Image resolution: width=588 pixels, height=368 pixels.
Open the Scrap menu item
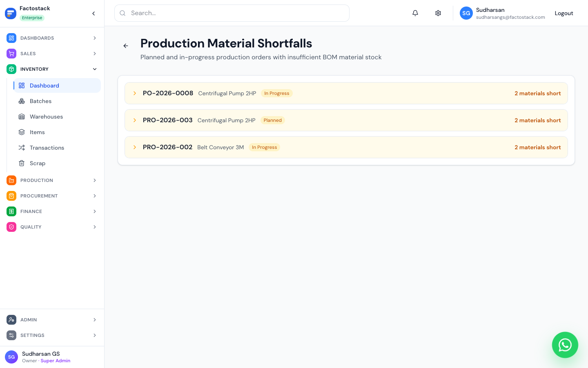[57, 163]
